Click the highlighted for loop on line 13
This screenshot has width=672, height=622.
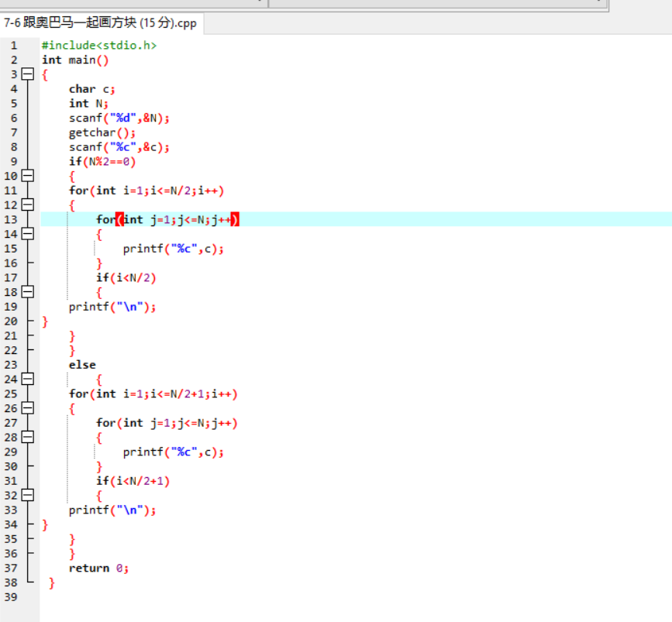point(167,220)
